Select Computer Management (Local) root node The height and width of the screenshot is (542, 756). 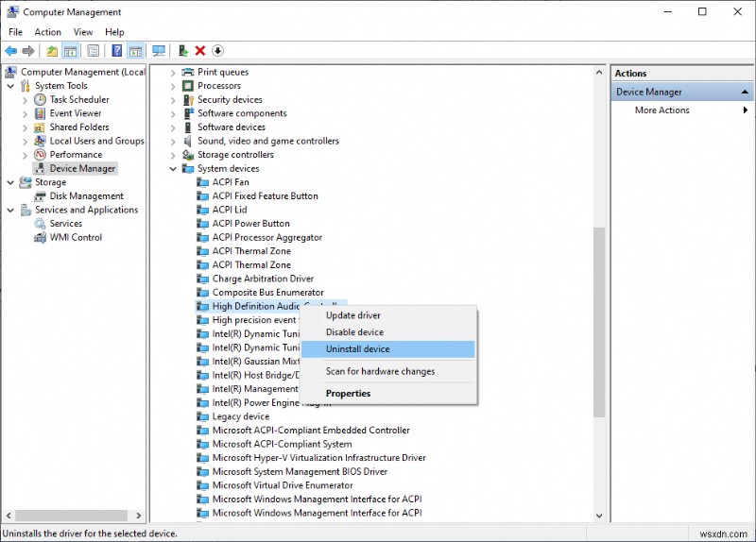(x=82, y=72)
